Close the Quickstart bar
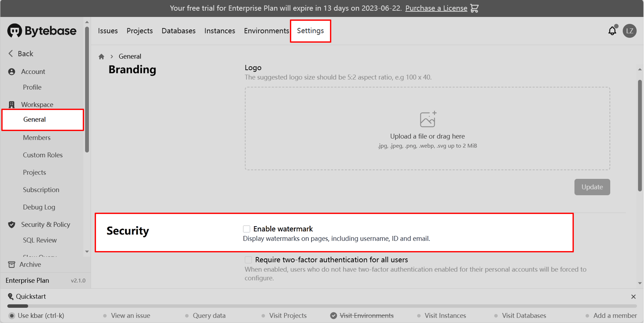The height and width of the screenshot is (323, 644). click(633, 297)
